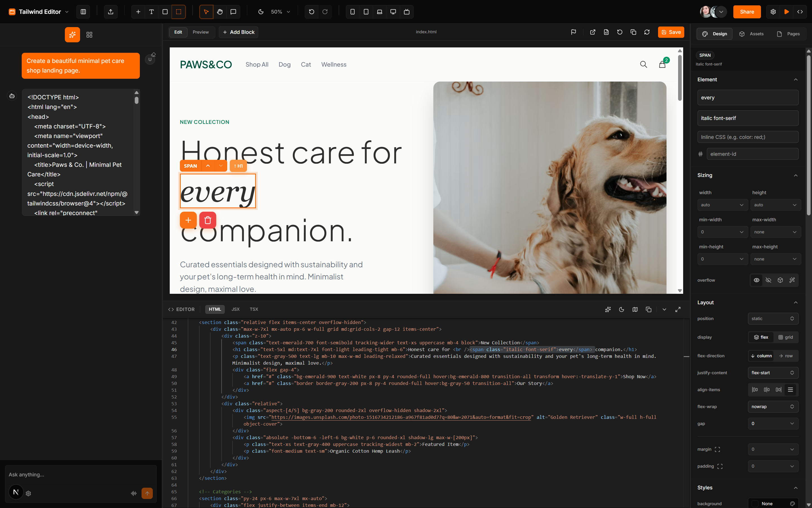Open the max-width none dropdown
This screenshot has height=508, width=812.
(775, 232)
